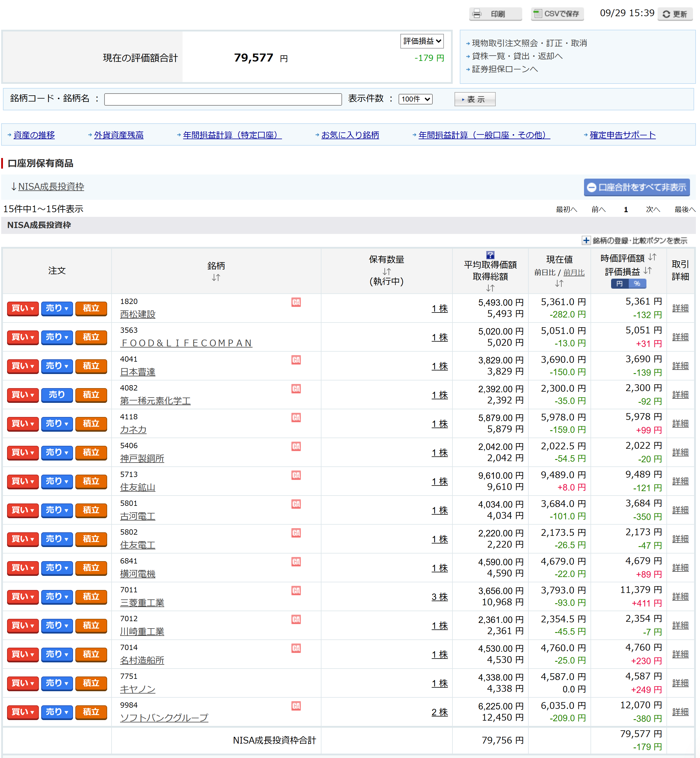700x758 pixels.
Task: Expand 買い dropdown for 三菱重工業
Action: coord(23,597)
